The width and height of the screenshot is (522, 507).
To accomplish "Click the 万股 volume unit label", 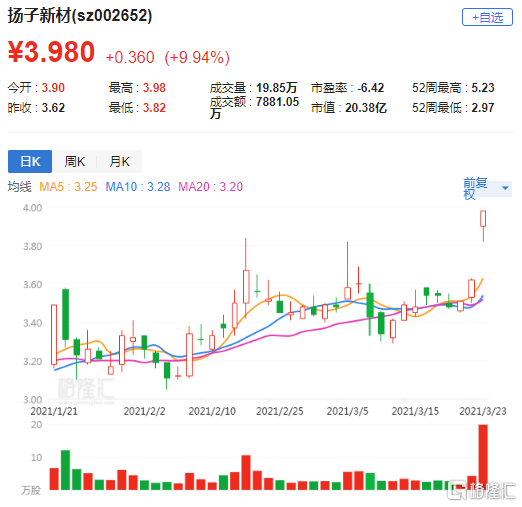I will click(31, 490).
